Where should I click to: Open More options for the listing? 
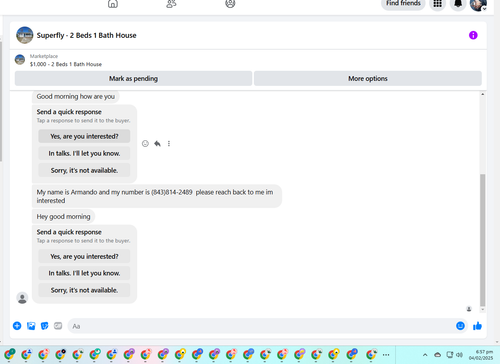pos(368,78)
